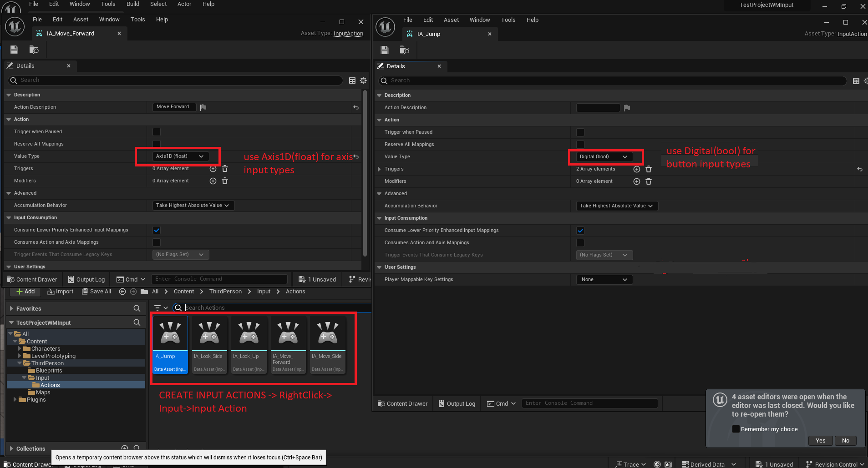868x468 pixels.
Task: Add a Triggers array element in IA_Jump
Action: point(636,169)
